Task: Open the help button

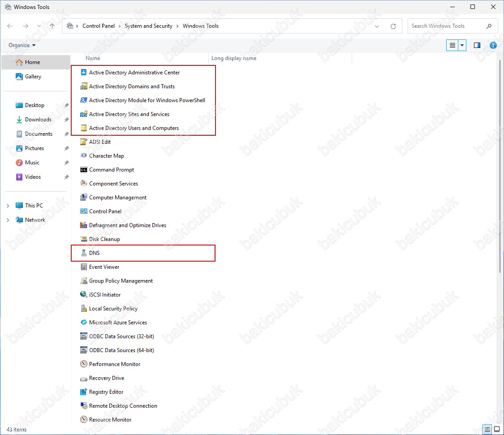Action: [x=493, y=45]
